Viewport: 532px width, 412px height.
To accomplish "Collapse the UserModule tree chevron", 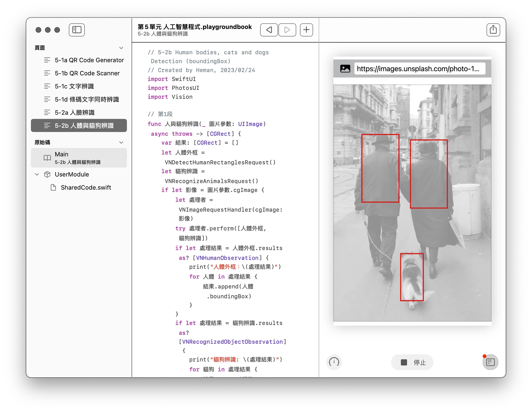I will [x=37, y=174].
